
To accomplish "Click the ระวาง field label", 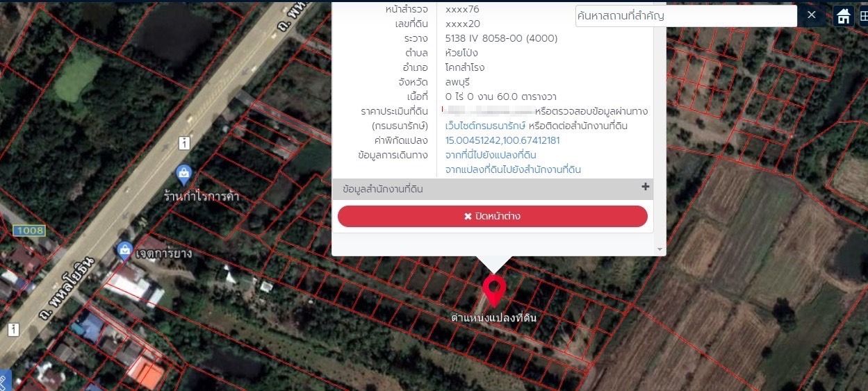I will pos(416,38).
